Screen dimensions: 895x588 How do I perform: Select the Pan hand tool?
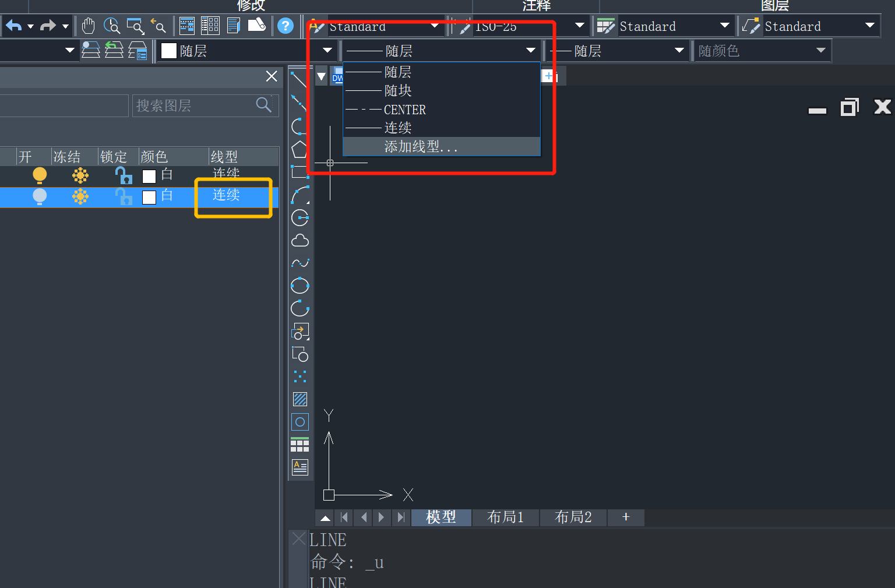88,26
